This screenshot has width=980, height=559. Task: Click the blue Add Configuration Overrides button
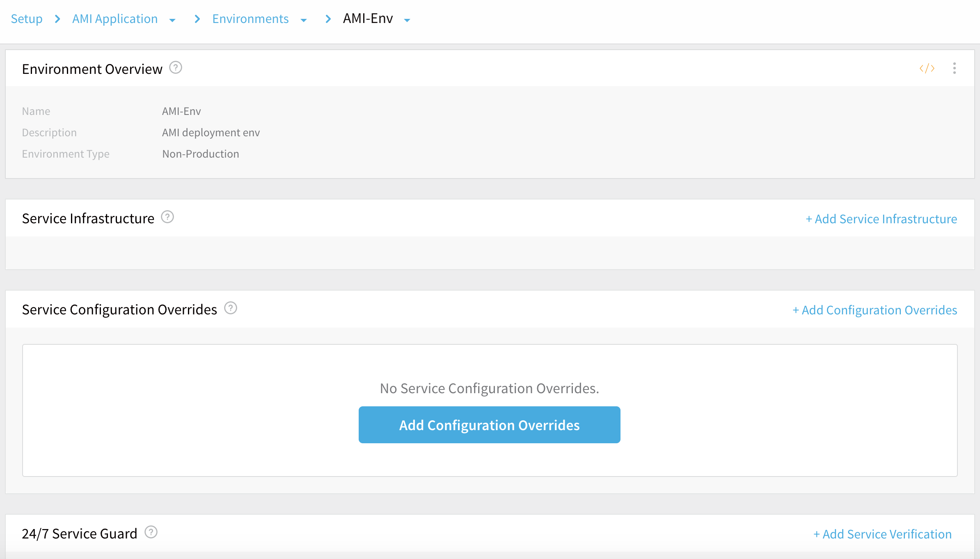click(x=489, y=425)
